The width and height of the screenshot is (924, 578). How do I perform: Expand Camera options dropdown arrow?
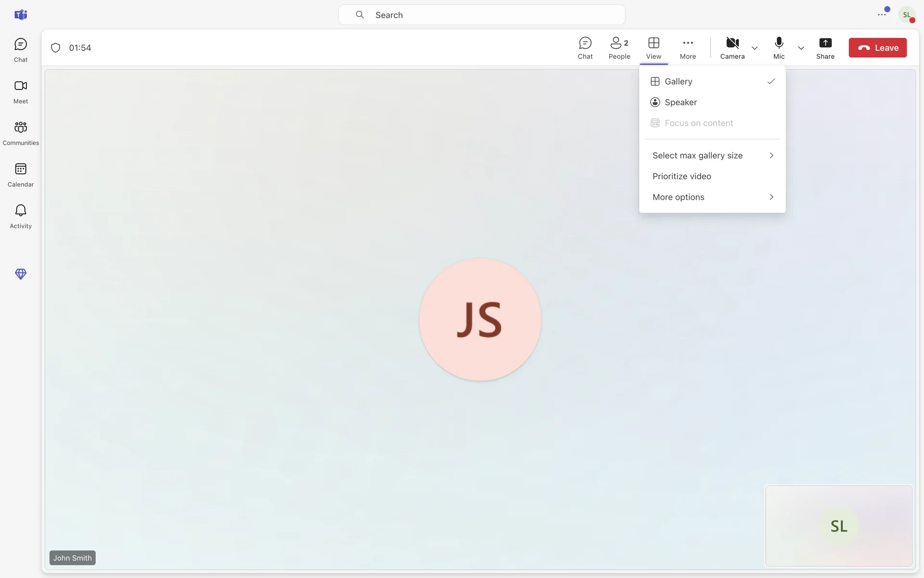pyautogui.click(x=754, y=48)
